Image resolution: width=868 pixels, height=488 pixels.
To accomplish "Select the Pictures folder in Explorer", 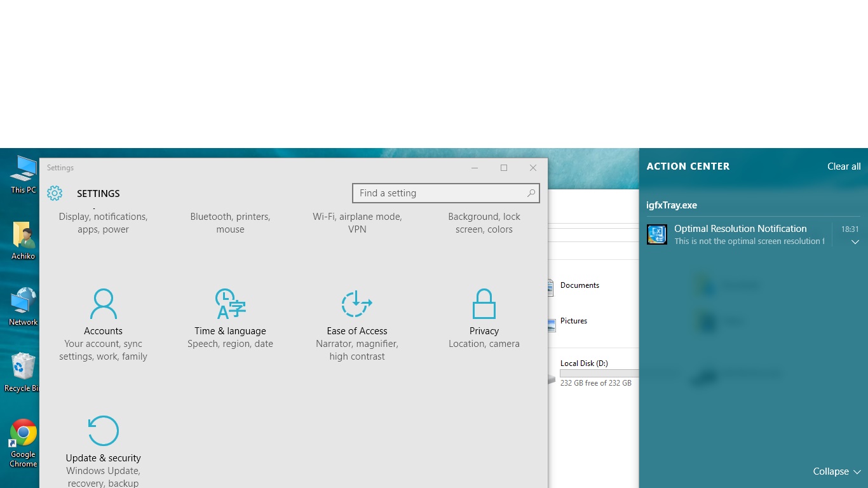I will 573,321.
